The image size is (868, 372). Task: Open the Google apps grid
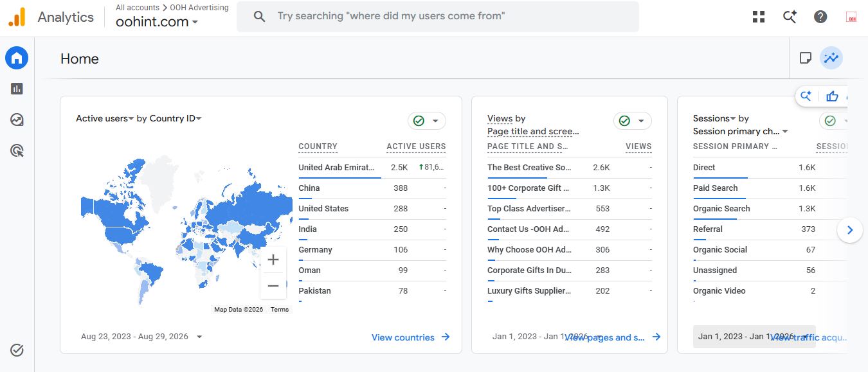(759, 17)
